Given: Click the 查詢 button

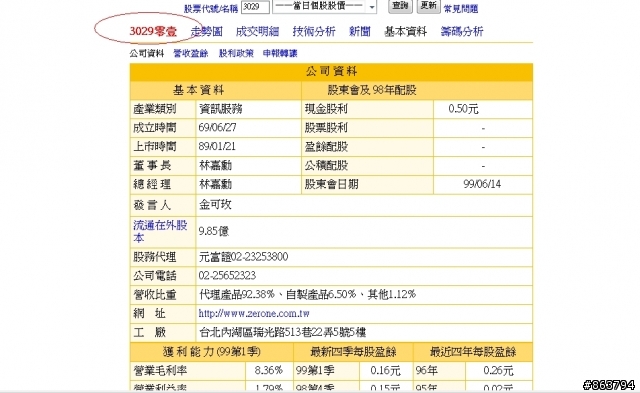Looking at the screenshot, I should [x=400, y=6].
